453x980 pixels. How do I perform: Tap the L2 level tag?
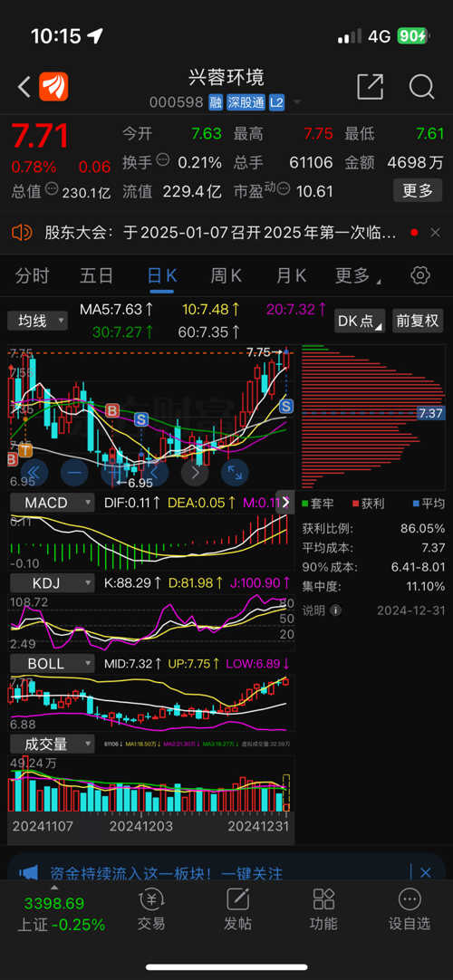[277, 103]
